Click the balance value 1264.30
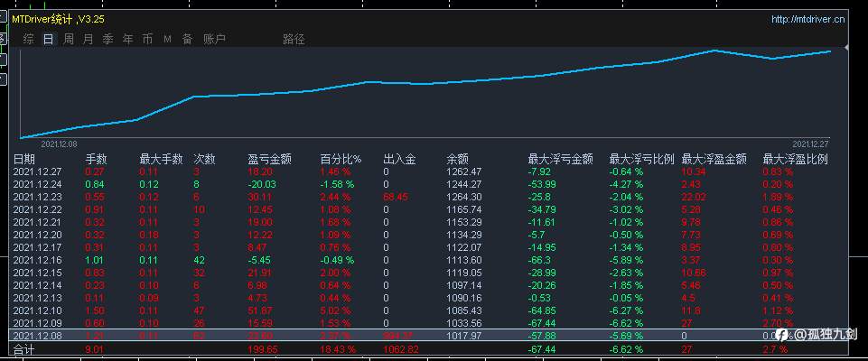Image resolution: width=868 pixels, height=361 pixels. coord(464,197)
